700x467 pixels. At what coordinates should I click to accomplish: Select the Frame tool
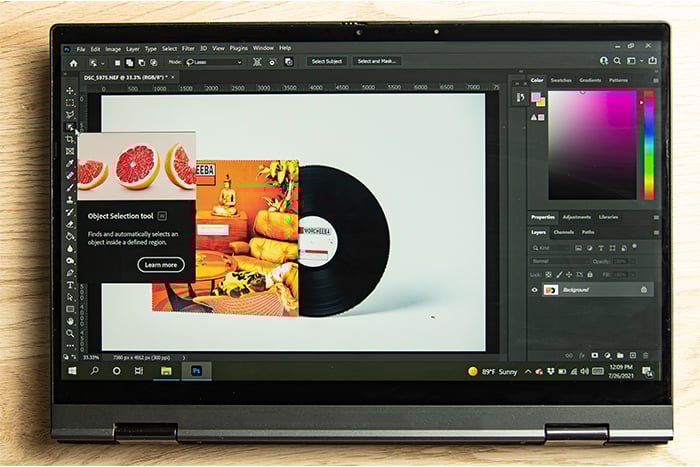click(70, 151)
